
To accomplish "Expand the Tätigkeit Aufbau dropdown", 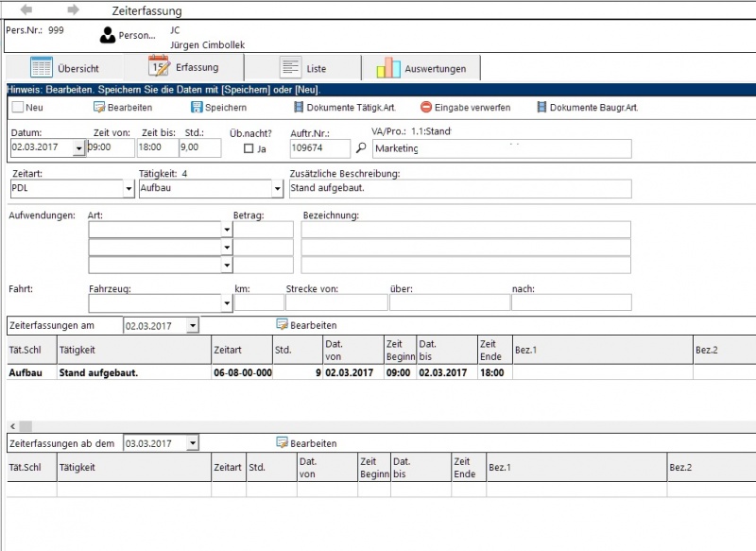I will pyautogui.click(x=277, y=188).
